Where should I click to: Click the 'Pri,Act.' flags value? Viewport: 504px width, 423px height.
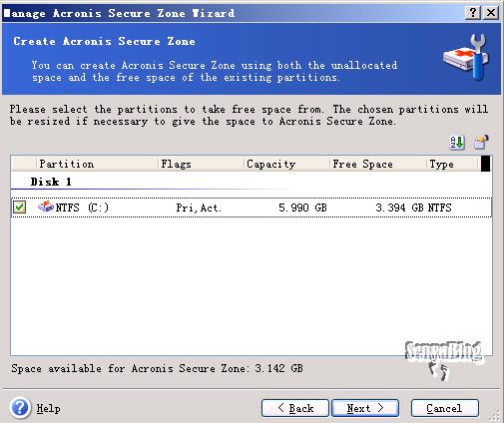tap(199, 208)
